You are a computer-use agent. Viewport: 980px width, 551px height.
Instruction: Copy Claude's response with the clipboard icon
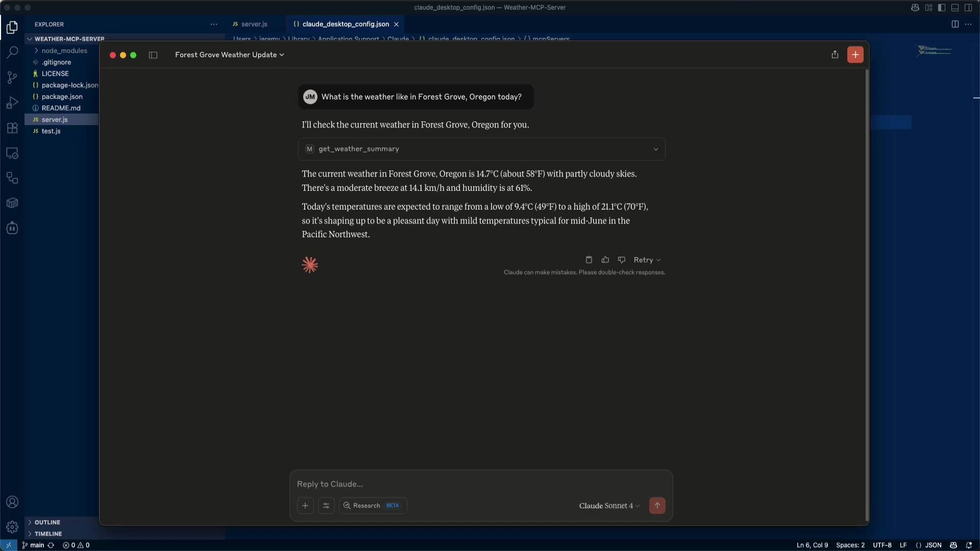tap(589, 260)
